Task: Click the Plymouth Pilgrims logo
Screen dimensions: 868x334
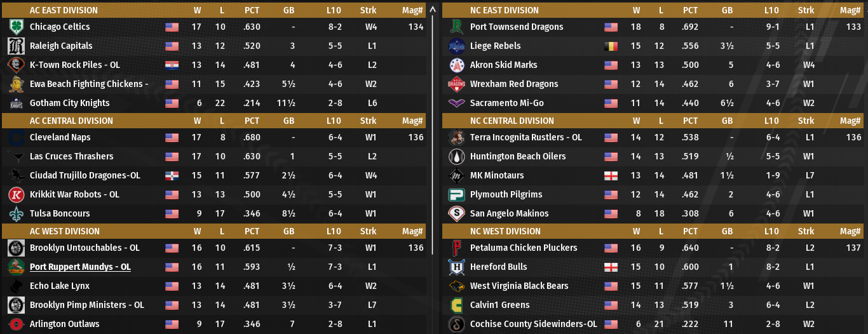Action: click(x=457, y=195)
